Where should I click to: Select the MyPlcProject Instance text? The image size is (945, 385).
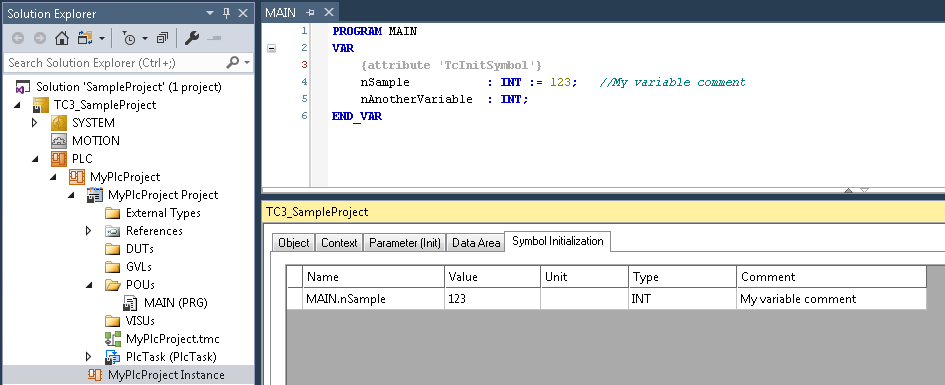coord(166,375)
